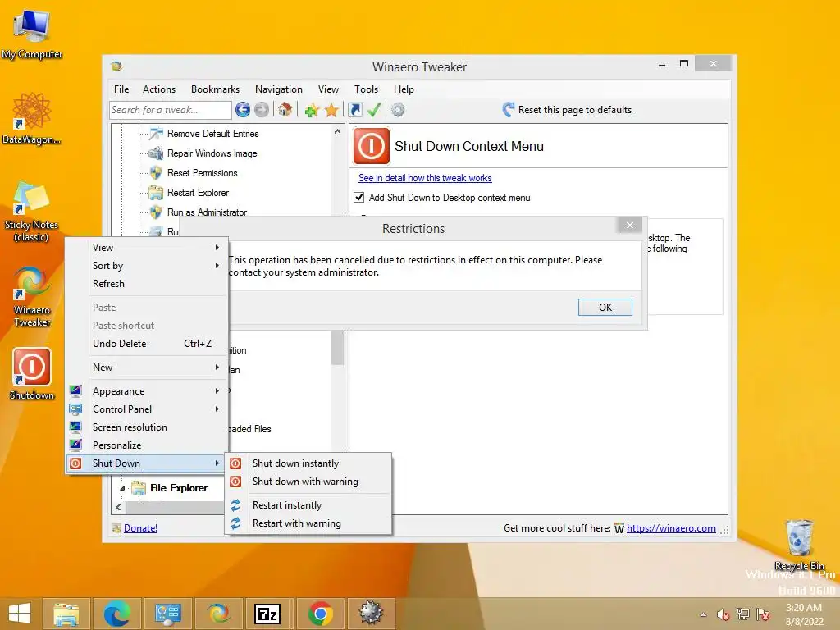Screen dimensions: 840x630
Task: Click blue arrows icon beside Restart with warning
Action: 235,523
